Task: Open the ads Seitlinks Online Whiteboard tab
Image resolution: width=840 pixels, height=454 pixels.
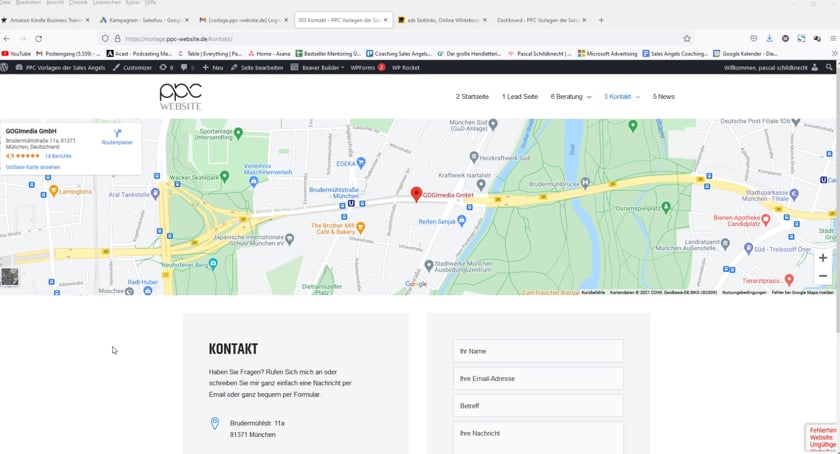Action: click(442, 20)
